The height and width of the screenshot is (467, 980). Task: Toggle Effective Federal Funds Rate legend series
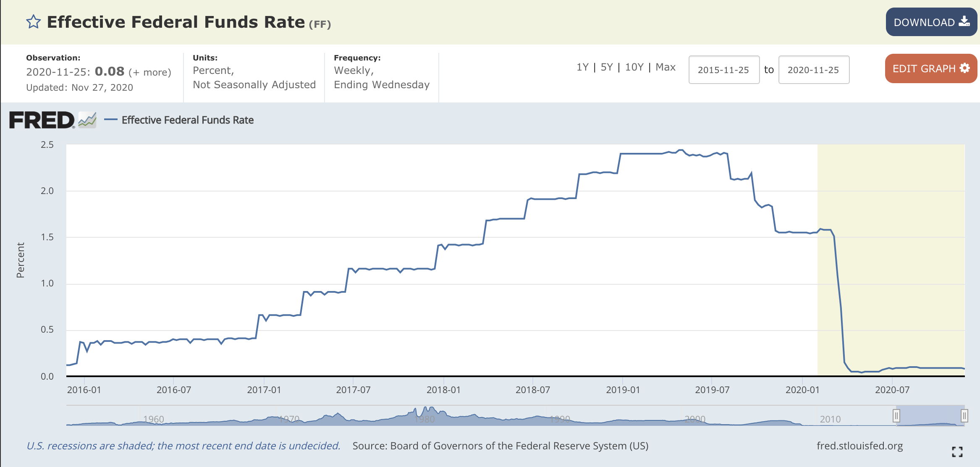tap(187, 120)
